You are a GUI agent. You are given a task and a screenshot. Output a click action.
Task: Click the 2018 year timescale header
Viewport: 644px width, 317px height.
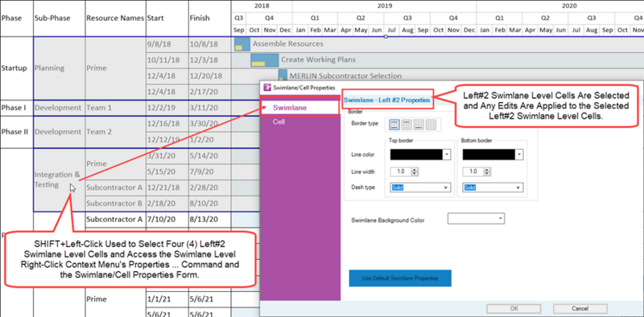pyautogui.click(x=262, y=6)
